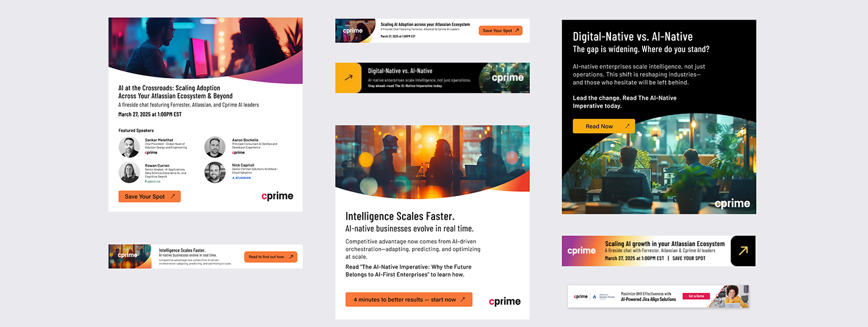
Task: Click Aaron Bockelie's headshot photo
Action: pyautogui.click(x=215, y=147)
